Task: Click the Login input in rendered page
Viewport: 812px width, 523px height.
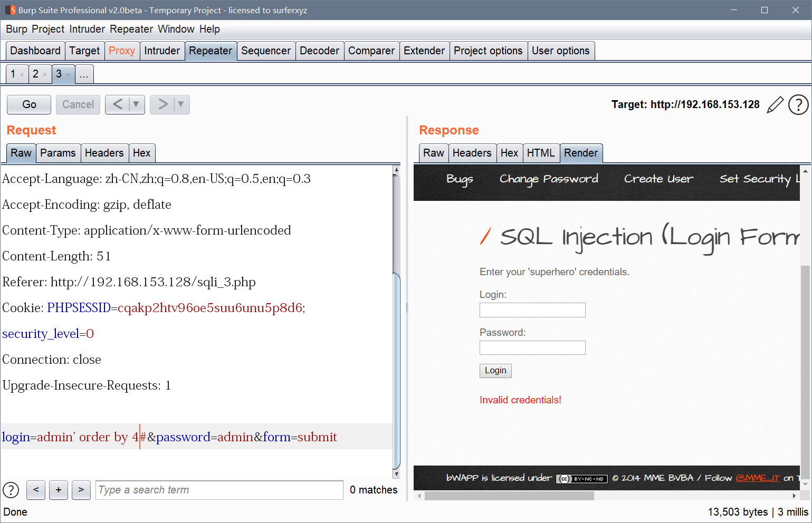Action: 532,310
